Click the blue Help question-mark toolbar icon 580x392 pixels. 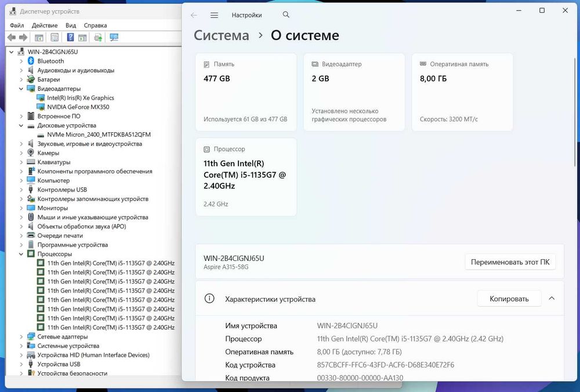pyautogui.click(x=70, y=37)
